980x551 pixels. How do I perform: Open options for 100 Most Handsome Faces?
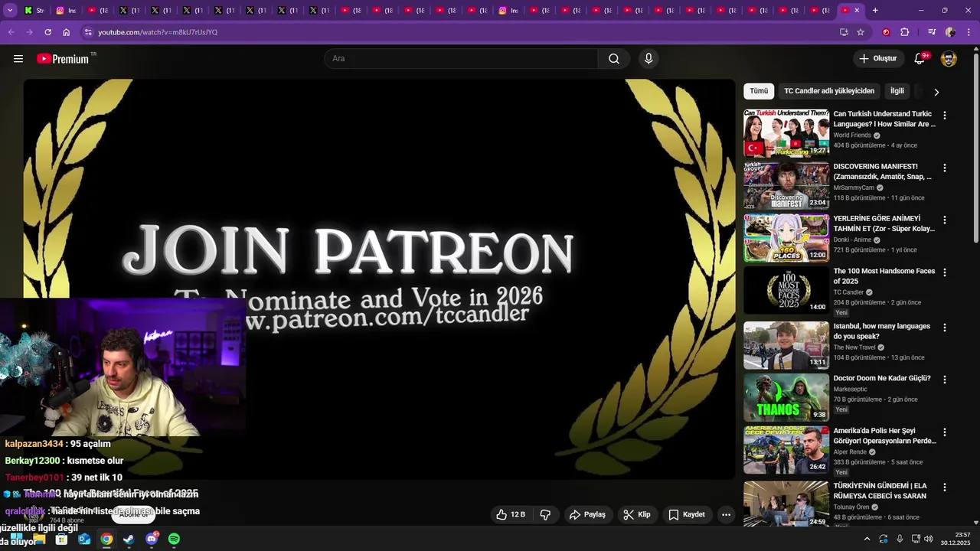tap(944, 272)
